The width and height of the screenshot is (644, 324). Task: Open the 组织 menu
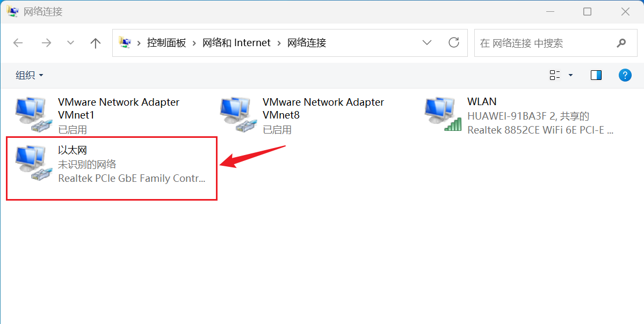29,75
